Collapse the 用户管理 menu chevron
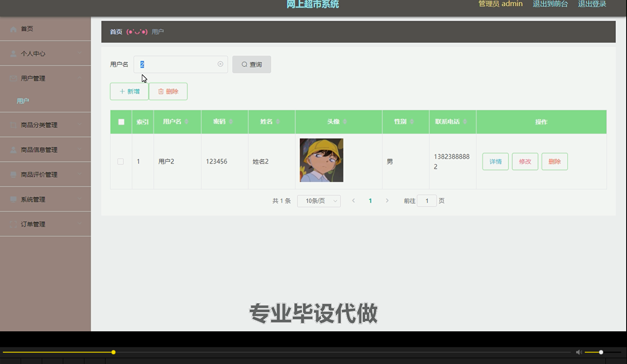The height and width of the screenshot is (364, 627). (80, 78)
